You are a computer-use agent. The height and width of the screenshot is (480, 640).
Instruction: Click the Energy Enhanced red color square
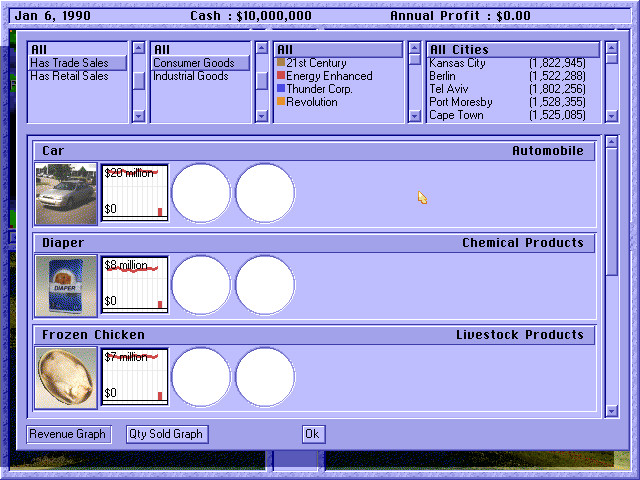click(x=281, y=75)
